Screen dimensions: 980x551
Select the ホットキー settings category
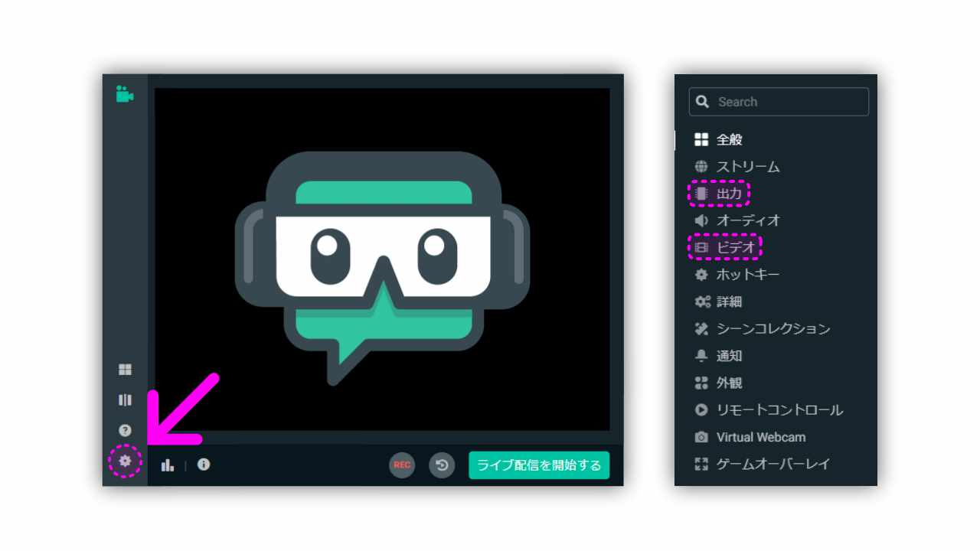747,274
